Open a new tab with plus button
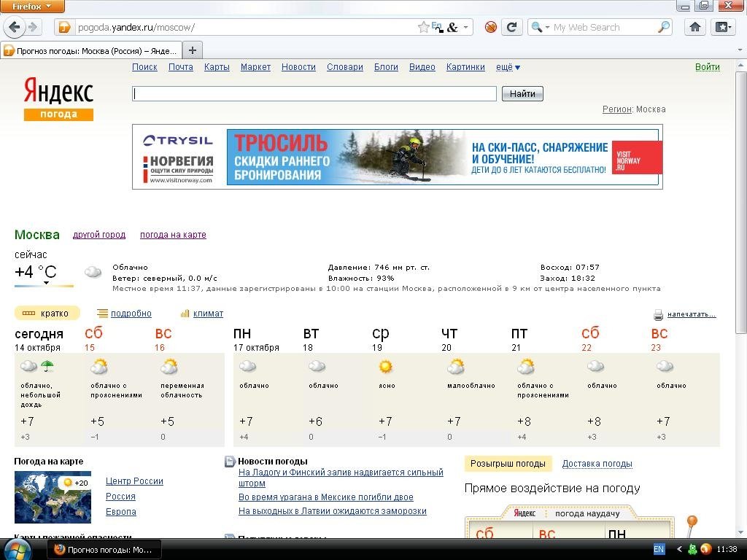The image size is (747, 560). point(192,50)
